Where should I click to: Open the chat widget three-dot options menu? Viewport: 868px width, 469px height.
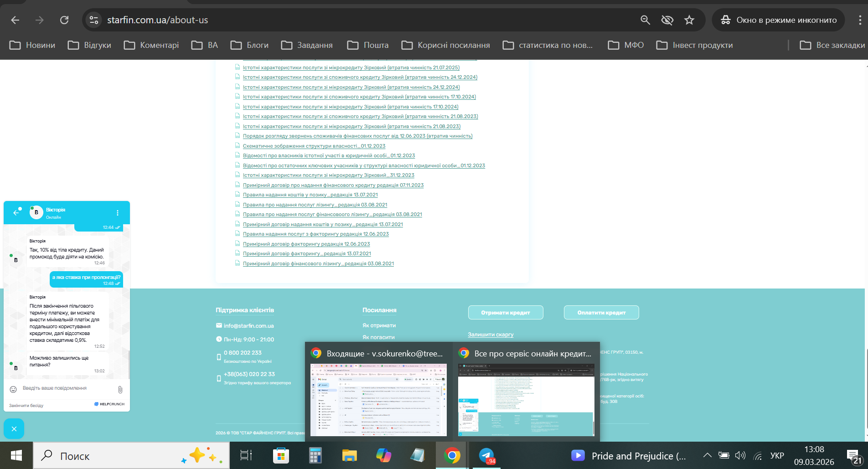(x=118, y=213)
